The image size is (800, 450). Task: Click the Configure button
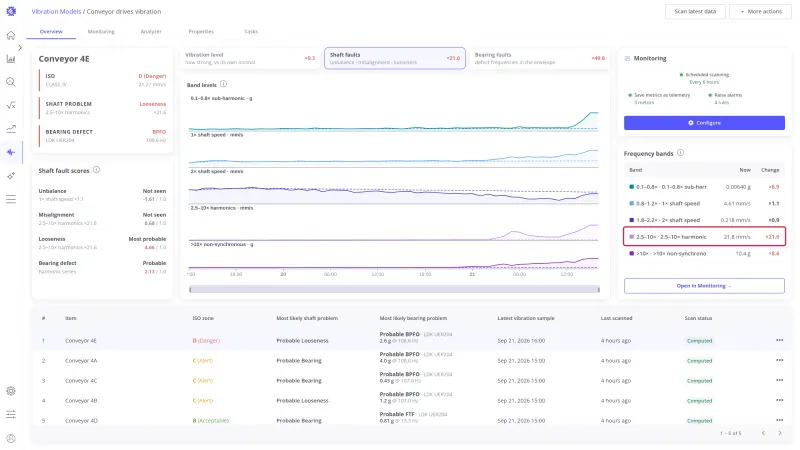[x=704, y=123]
